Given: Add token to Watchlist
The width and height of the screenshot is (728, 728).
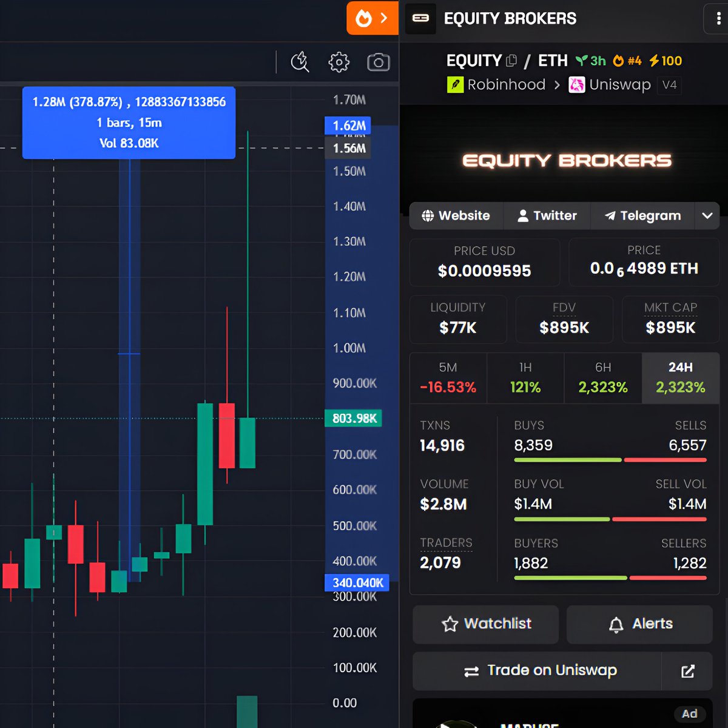Looking at the screenshot, I should [486, 624].
